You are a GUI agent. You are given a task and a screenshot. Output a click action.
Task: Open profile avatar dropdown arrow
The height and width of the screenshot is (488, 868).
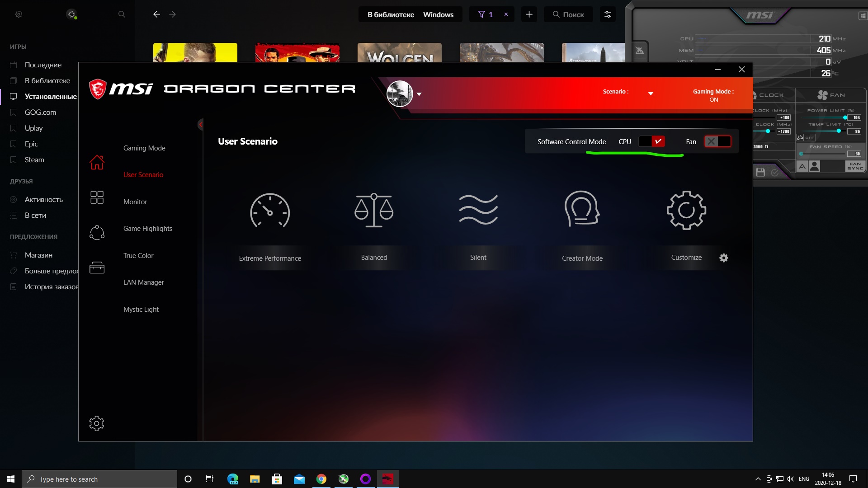(x=419, y=94)
